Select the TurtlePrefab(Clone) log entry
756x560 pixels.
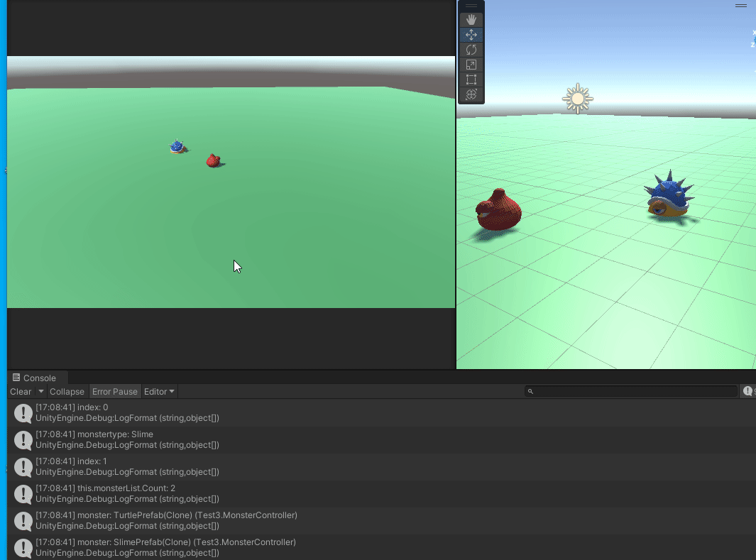pos(381,520)
